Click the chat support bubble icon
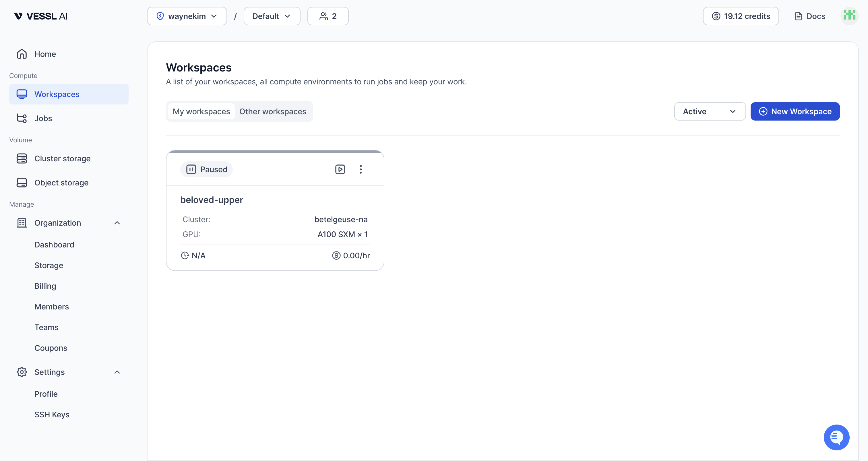This screenshot has height=461, width=868. click(836, 437)
